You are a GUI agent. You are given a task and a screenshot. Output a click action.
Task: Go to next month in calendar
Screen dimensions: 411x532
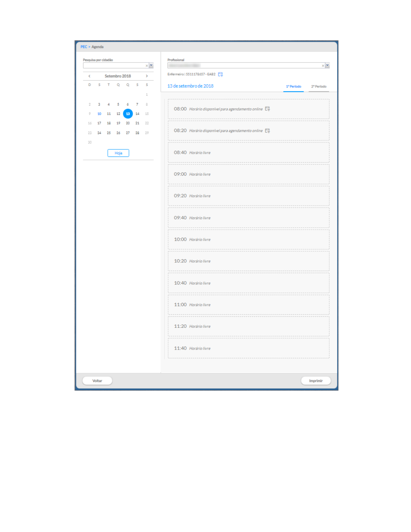point(147,76)
